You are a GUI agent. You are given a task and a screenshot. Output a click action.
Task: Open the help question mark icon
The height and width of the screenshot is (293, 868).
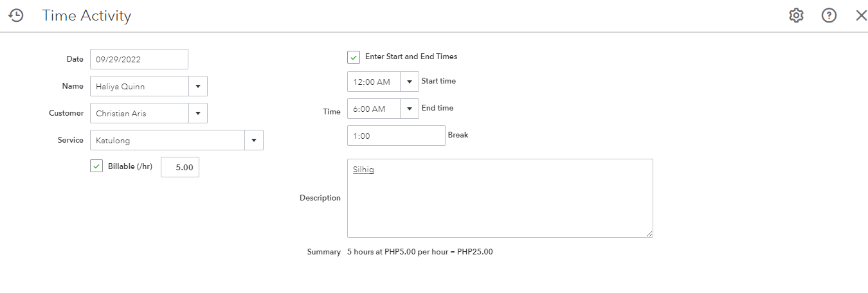coord(829,15)
